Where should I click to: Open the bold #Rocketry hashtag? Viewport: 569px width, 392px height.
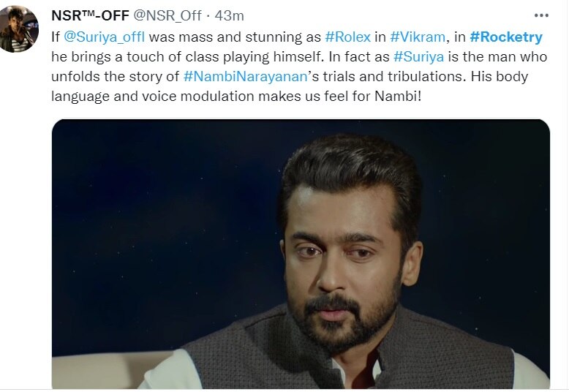pos(507,36)
